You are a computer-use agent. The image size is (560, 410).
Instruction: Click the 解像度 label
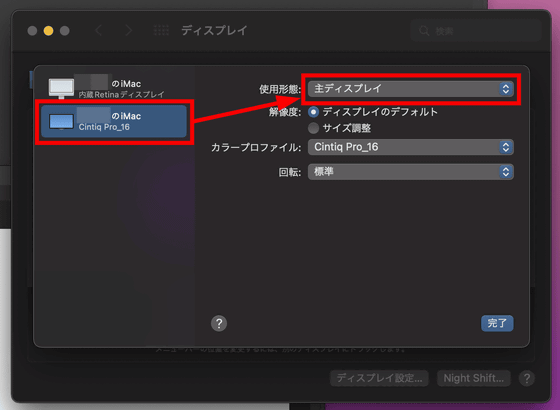tap(285, 112)
